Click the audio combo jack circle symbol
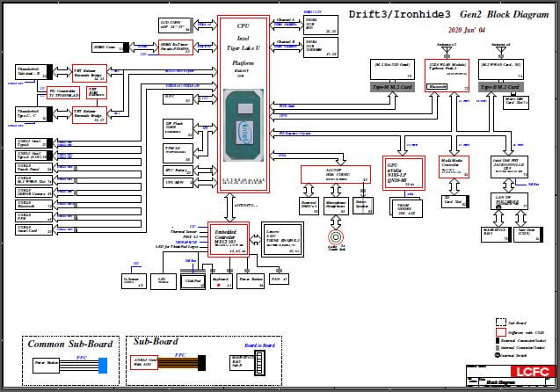Screen dimensions: 560x392 click(x=335, y=237)
